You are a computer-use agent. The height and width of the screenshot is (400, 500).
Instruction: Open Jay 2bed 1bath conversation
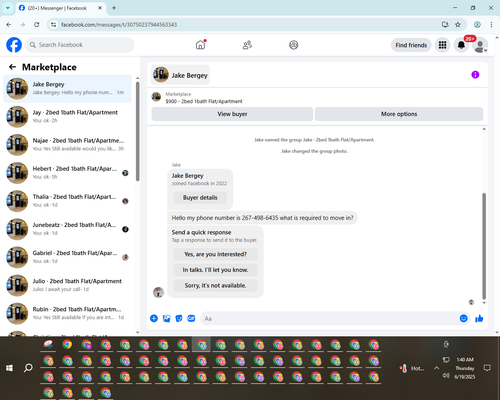click(x=67, y=117)
